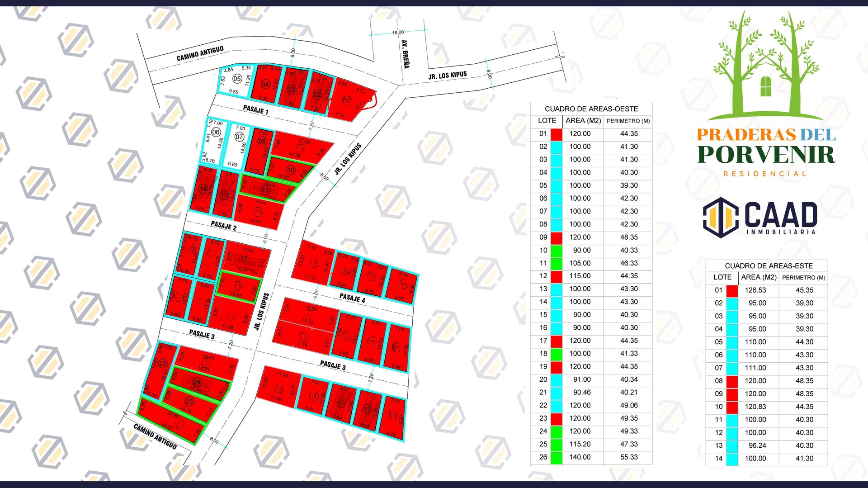Click perimeter 45.35 for Este lot 01
This screenshot has width=868, height=488.
pos(805,290)
